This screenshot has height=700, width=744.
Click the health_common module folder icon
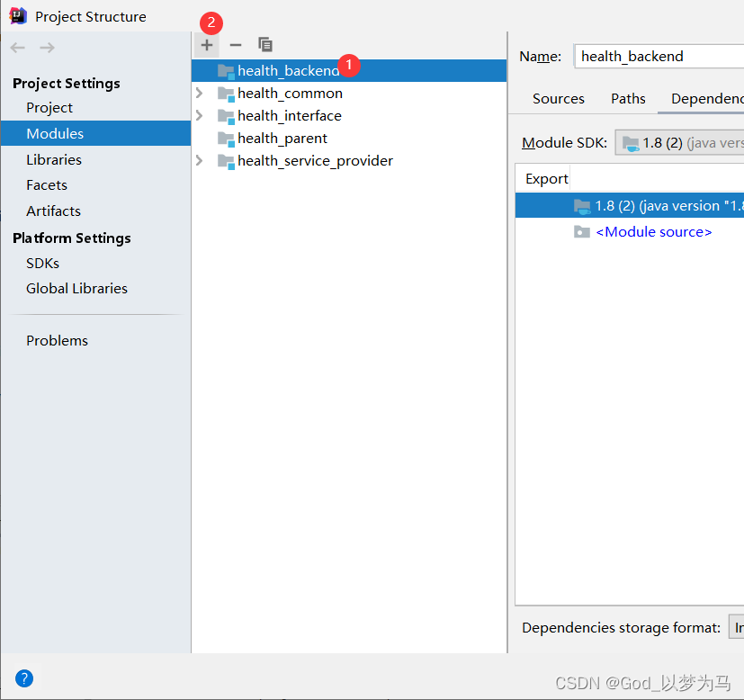click(226, 94)
